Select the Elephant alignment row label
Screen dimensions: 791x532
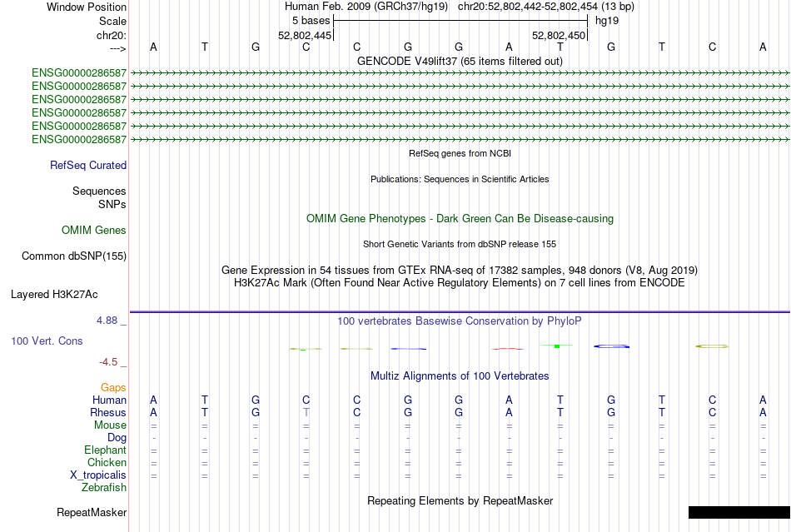[106, 450]
